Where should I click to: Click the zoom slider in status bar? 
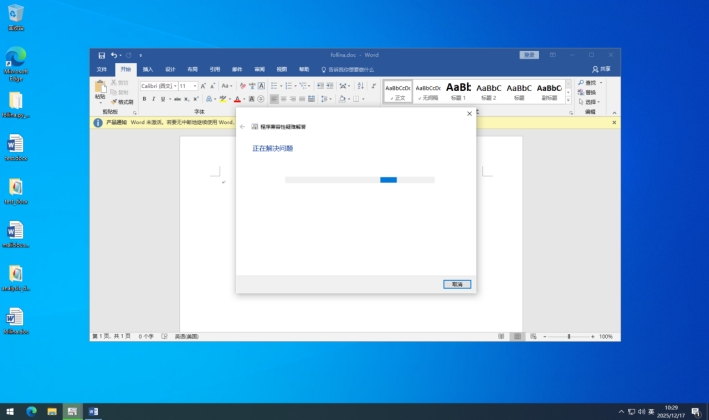point(569,337)
